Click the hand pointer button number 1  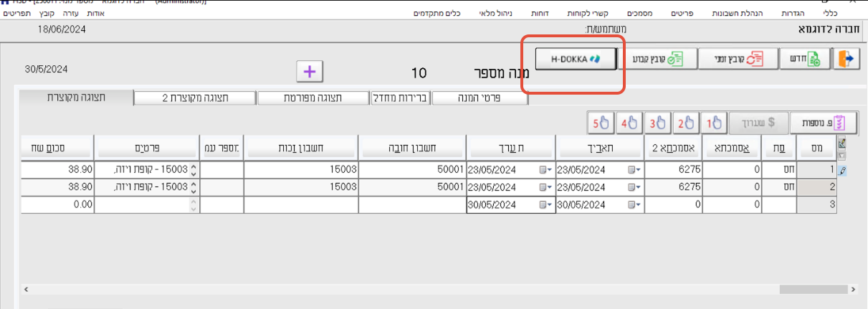coord(713,123)
